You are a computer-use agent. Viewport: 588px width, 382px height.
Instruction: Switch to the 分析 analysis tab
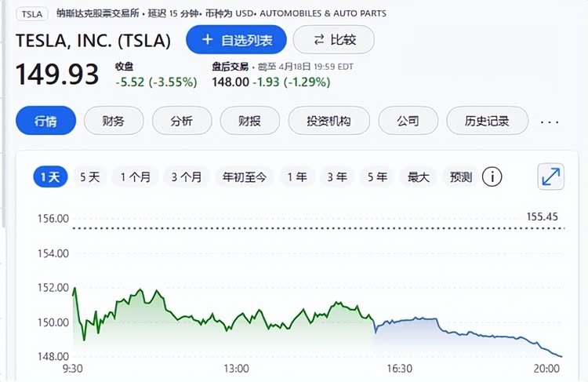click(x=181, y=122)
